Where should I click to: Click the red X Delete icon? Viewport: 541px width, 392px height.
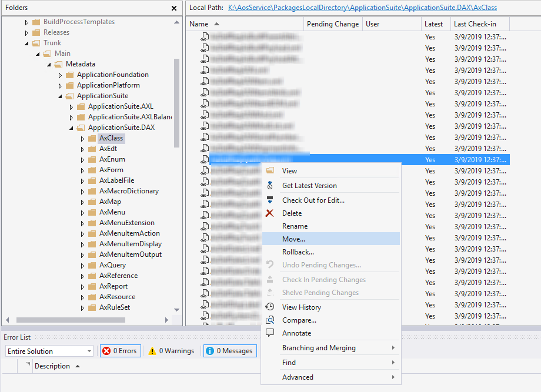[x=270, y=213]
